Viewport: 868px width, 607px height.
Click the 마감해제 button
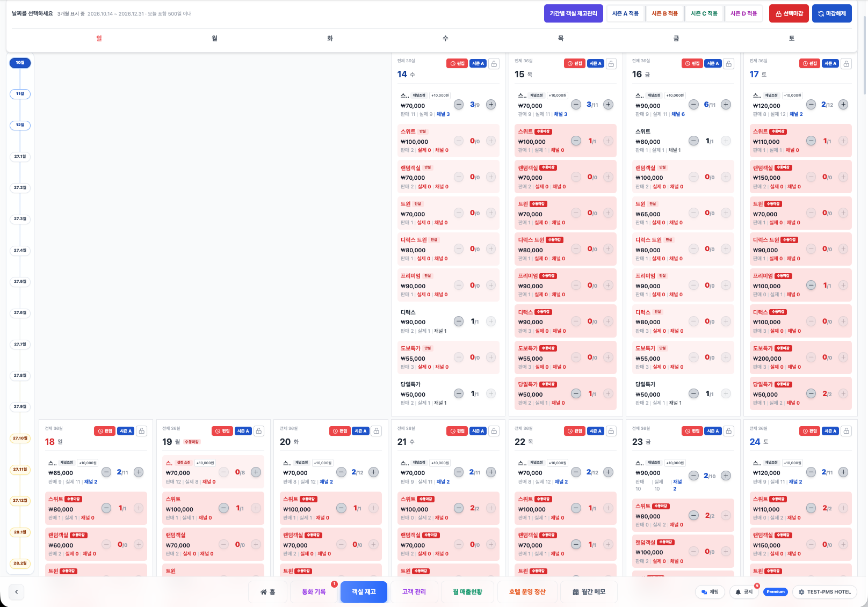coord(832,13)
